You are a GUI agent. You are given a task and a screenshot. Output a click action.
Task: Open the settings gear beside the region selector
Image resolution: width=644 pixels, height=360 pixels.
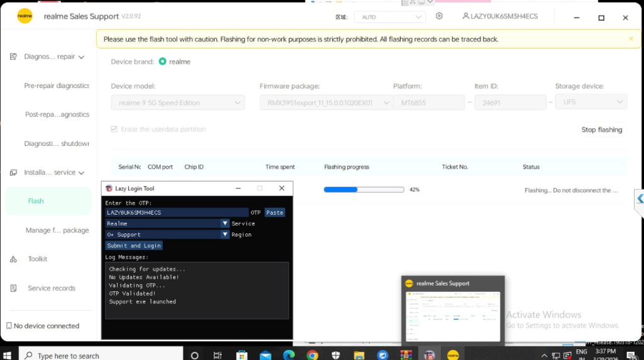439,16
